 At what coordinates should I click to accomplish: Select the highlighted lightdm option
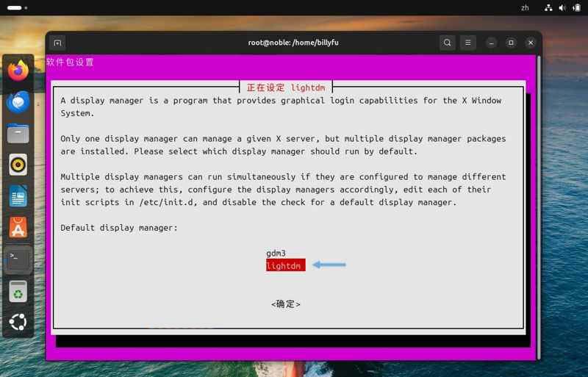tap(285, 265)
